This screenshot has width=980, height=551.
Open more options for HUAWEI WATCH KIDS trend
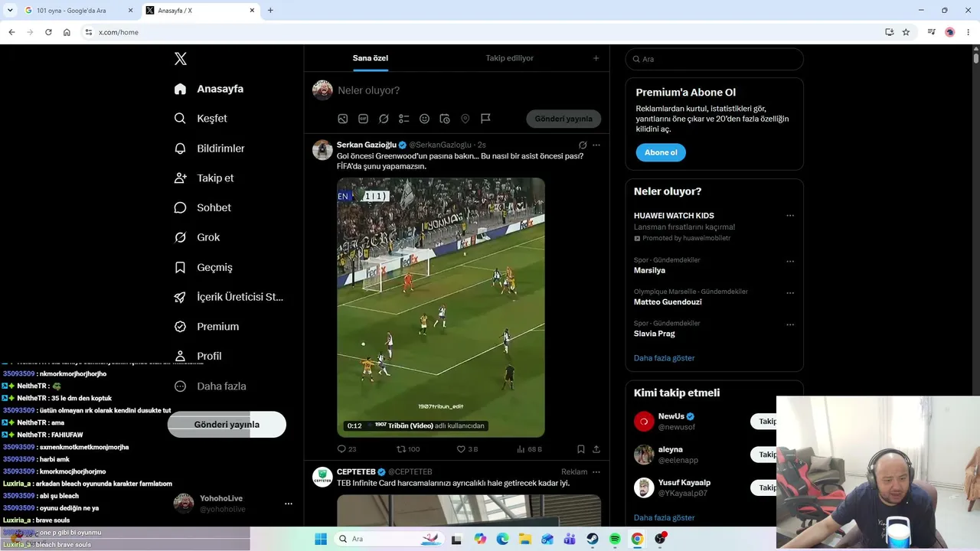click(x=790, y=216)
